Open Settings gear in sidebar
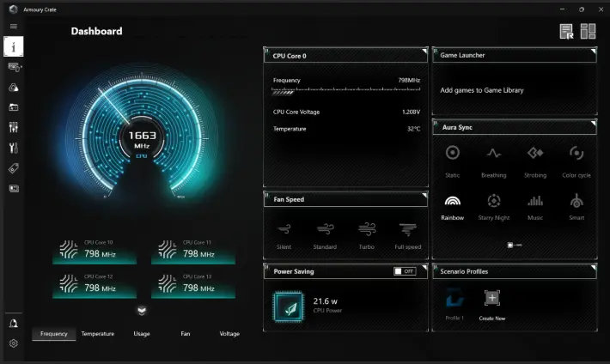The image size is (610, 364). (x=13, y=343)
